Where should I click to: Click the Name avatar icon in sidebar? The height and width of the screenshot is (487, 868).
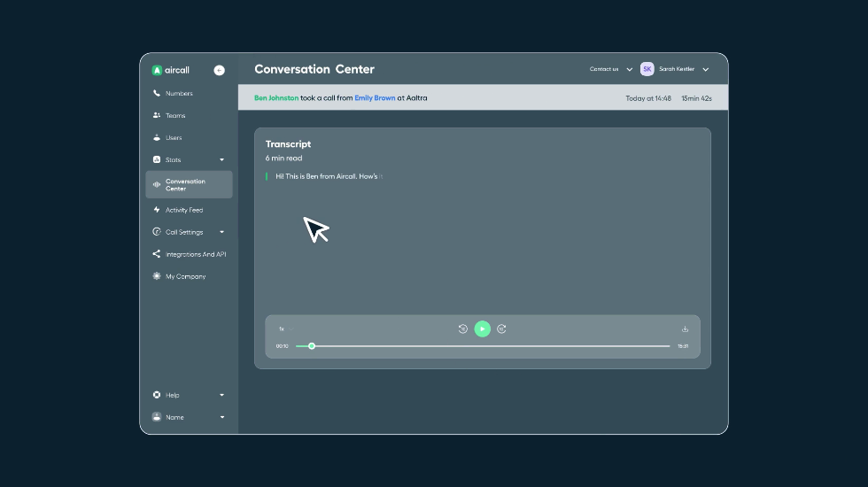point(157,417)
